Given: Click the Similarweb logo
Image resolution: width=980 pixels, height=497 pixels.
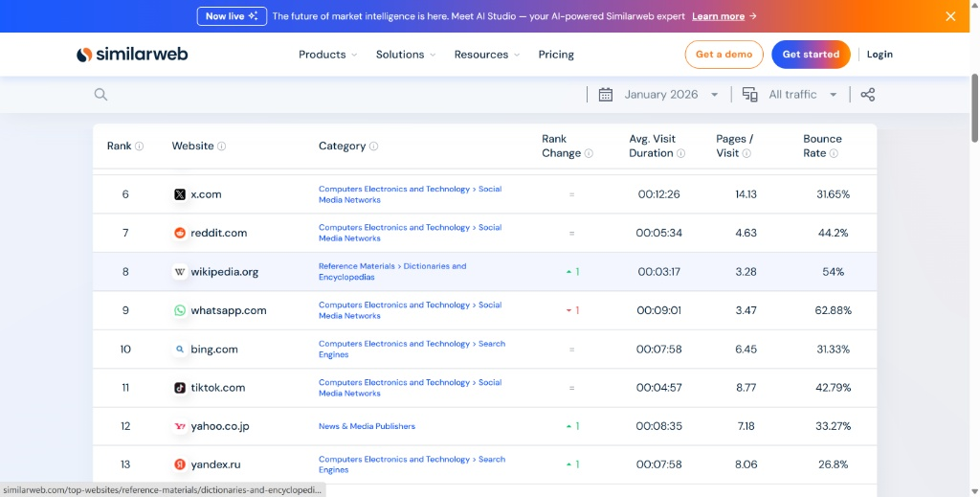Looking at the screenshot, I should [132, 55].
